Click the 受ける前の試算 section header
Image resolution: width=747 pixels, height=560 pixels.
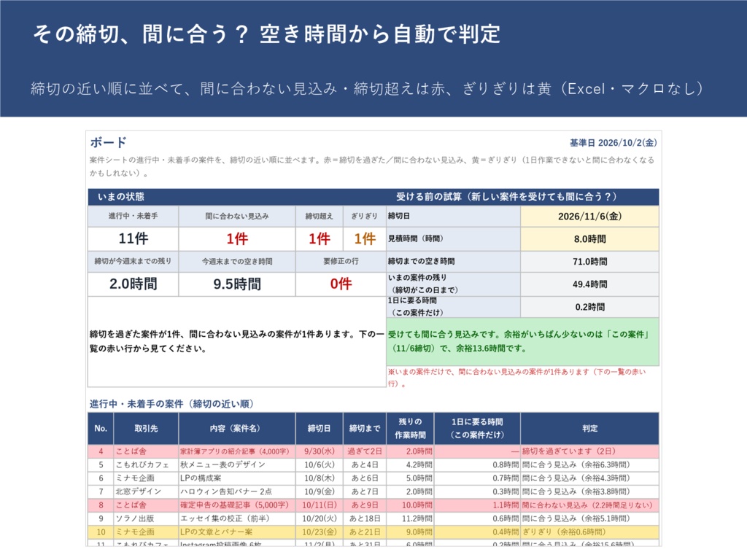(x=506, y=197)
